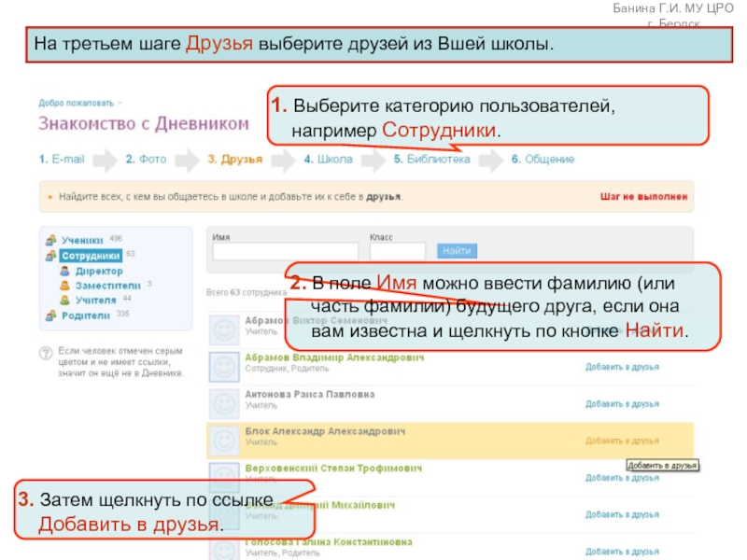The image size is (747, 560).
Task: Select the Заместители subcategory
Action: (108, 286)
